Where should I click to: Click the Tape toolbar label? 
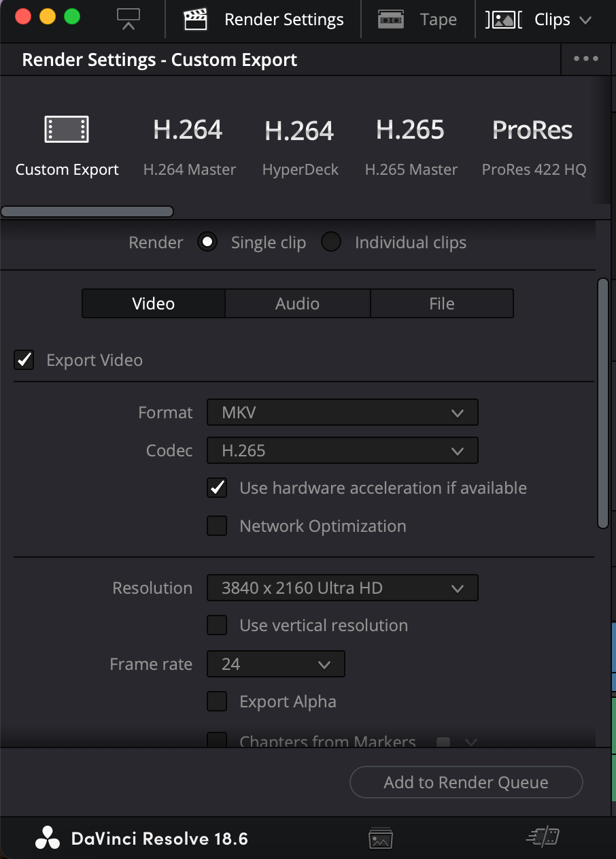439,20
